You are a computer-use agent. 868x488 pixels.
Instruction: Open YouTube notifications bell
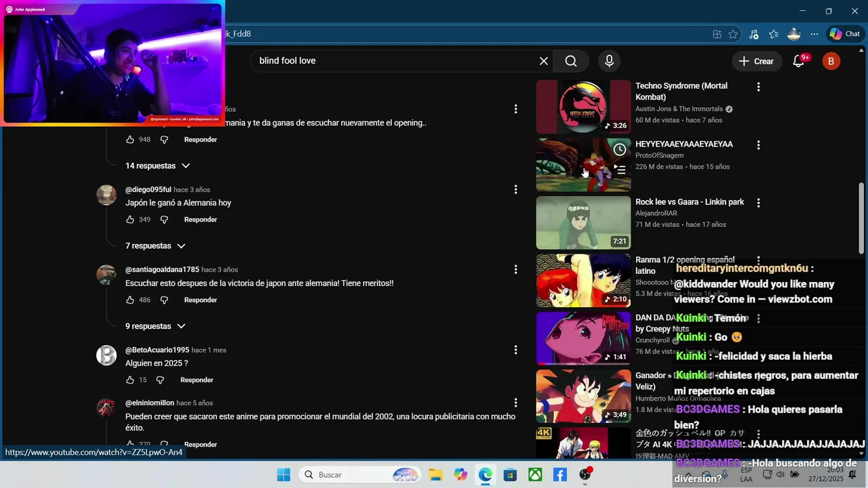tap(799, 61)
